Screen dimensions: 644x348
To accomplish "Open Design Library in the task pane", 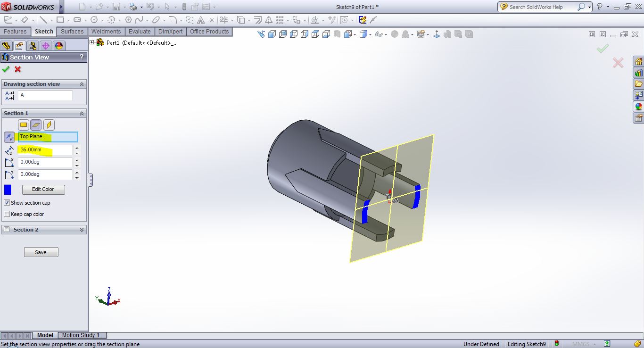I will coord(638,73).
